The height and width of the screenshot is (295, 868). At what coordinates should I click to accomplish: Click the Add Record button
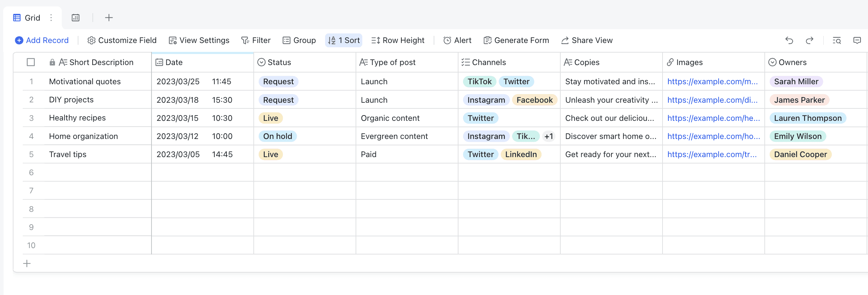pos(42,41)
